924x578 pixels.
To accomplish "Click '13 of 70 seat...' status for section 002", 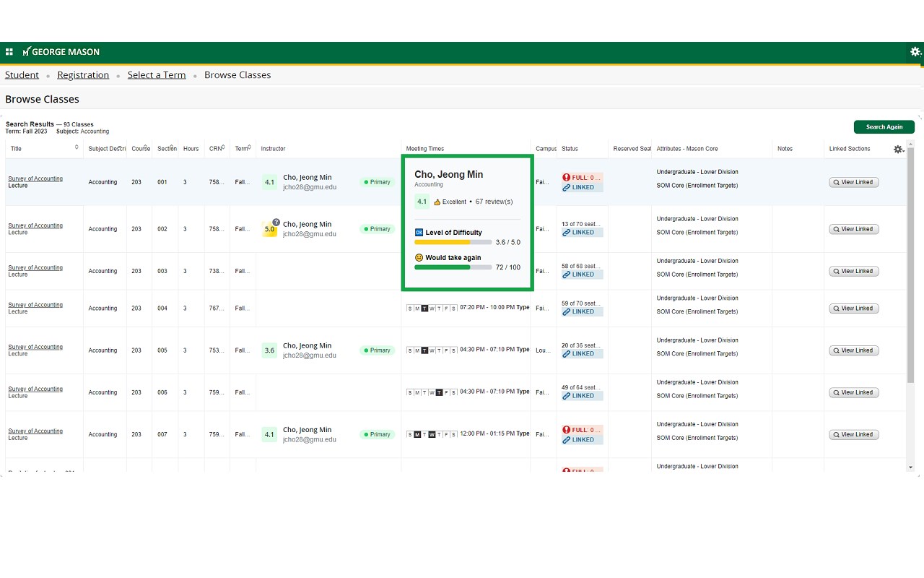I will point(580,224).
